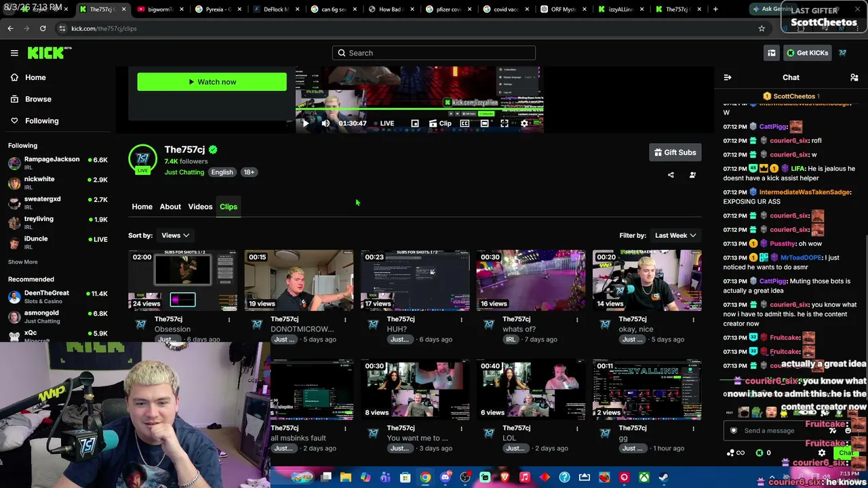Click the Get KICKs button

point(807,53)
